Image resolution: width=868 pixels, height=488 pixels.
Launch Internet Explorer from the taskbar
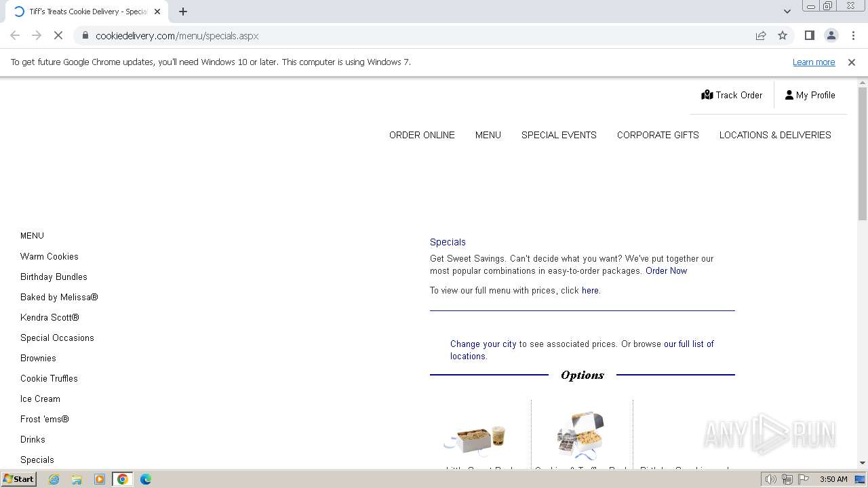tap(54, 479)
